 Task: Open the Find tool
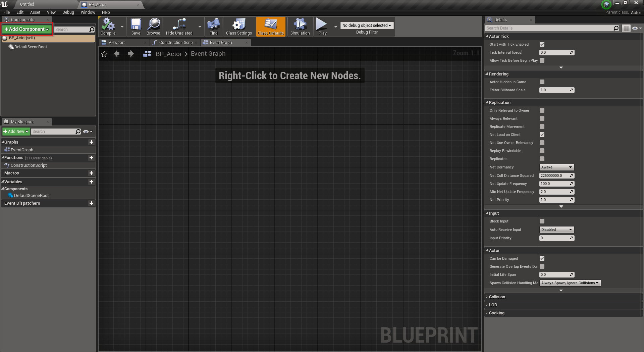pyautogui.click(x=213, y=27)
